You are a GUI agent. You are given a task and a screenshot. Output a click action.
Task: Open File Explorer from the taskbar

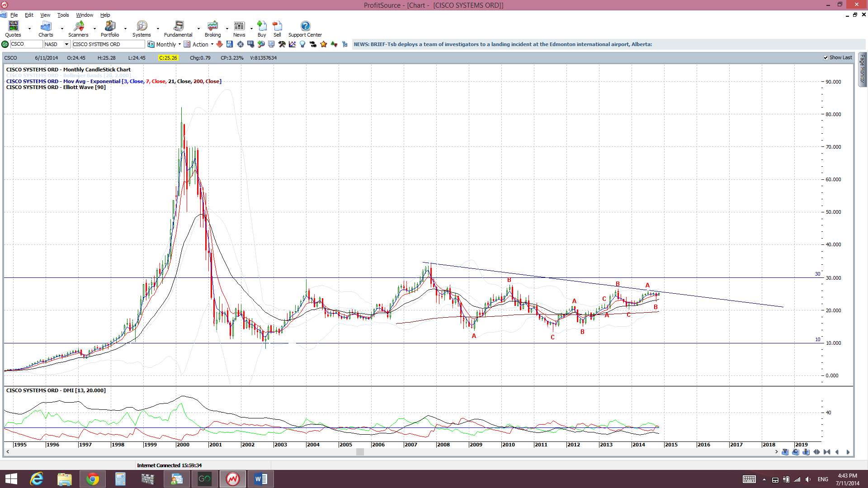click(x=64, y=479)
